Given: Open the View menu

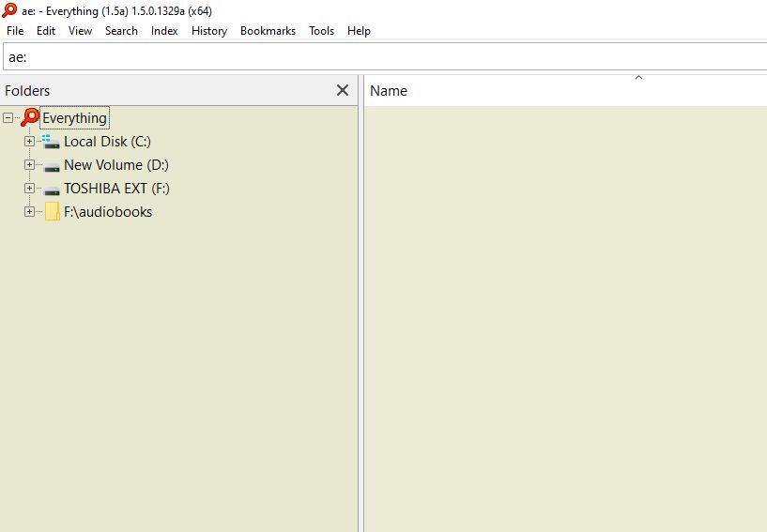Looking at the screenshot, I should click(80, 31).
